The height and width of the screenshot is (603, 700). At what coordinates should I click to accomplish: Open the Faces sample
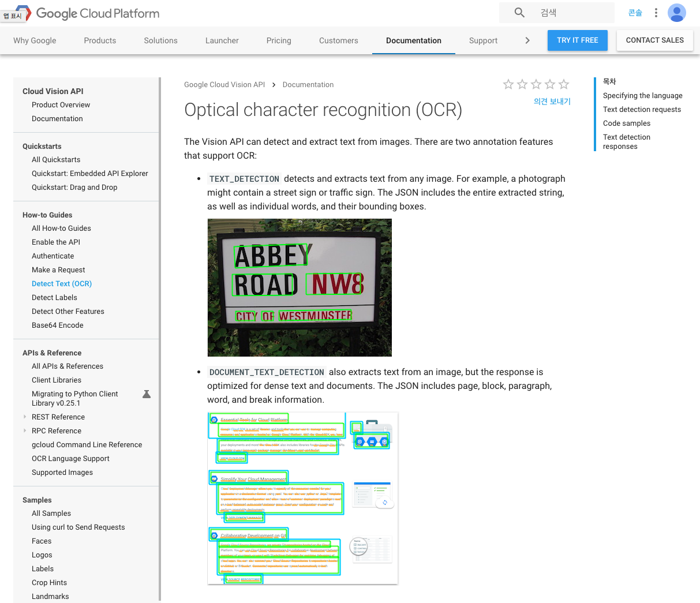tap(42, 541)
